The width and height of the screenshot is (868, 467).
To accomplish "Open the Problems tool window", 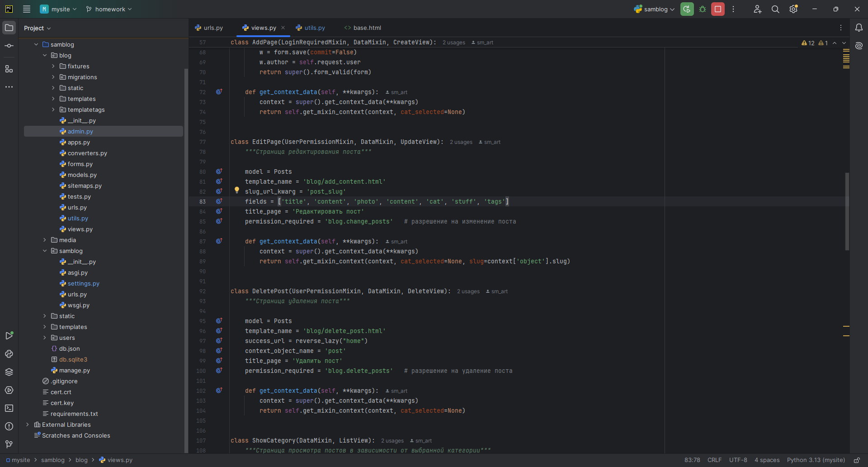I will pyautogui.click(x=9, y=426).
